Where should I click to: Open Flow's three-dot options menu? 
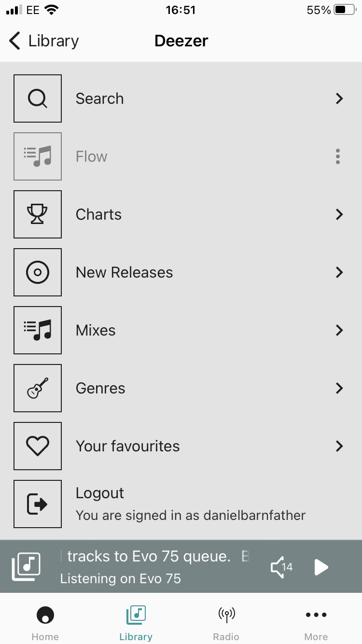pyautogui.click(x=338, y=156)
